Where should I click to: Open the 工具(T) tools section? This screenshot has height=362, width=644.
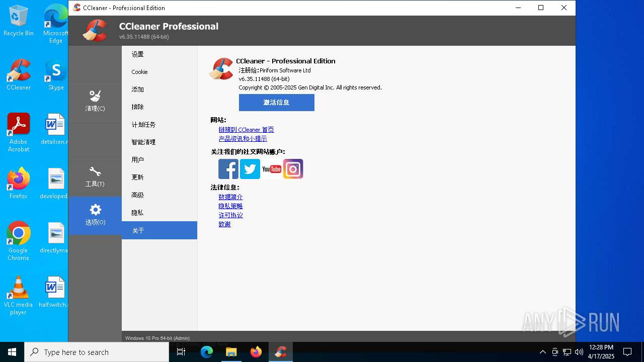(95, 177)
